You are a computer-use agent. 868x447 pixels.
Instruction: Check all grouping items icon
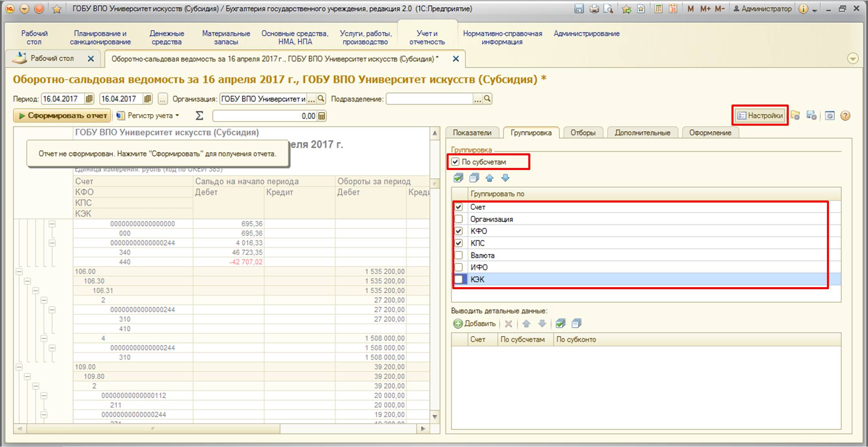point(458,178)
